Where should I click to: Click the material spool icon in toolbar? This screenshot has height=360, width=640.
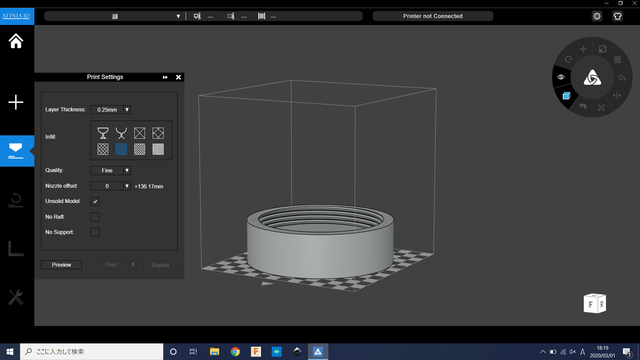[x=262, y=16]
